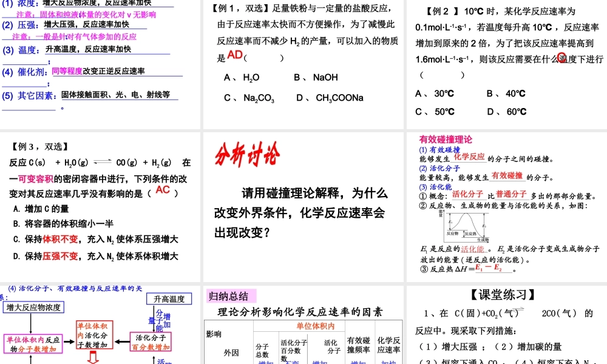The height and width of the screenshot is (364, 607).
Task: Click the pink words '可变容积'
Action: coord(36,179)
